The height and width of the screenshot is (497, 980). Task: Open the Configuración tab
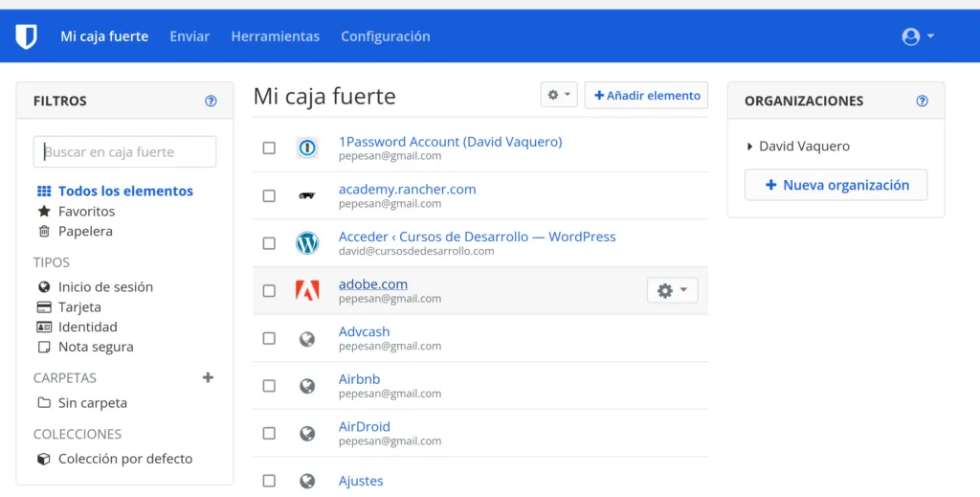[385, 36]
